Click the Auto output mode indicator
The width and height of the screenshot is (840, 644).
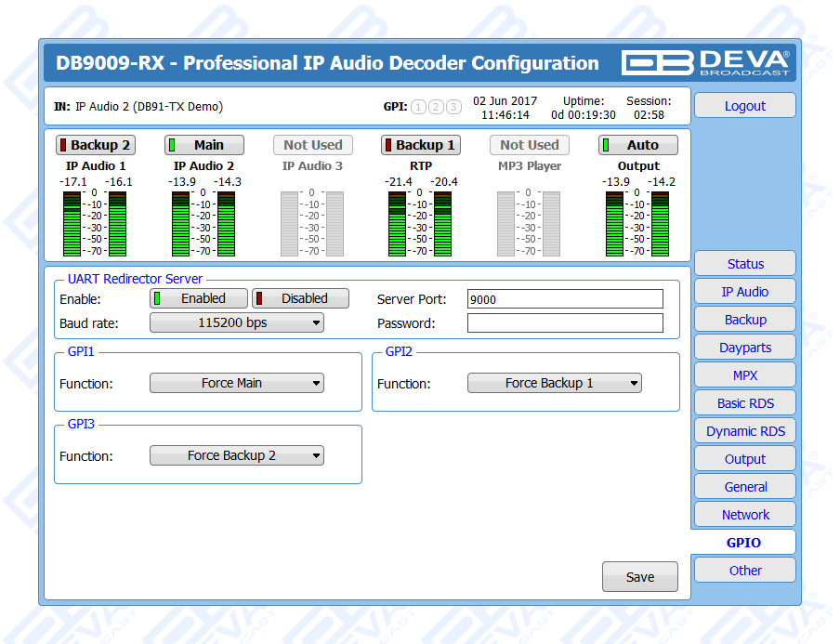637,145
